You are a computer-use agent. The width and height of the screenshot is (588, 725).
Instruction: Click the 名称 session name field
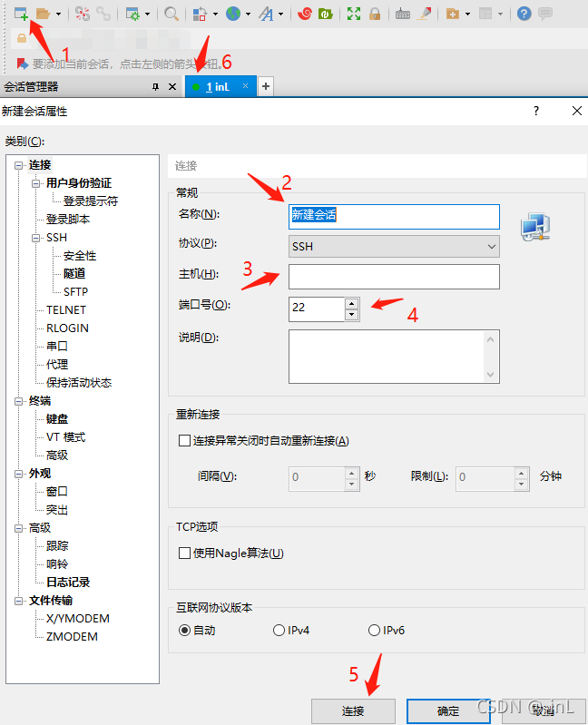[394, 216]
